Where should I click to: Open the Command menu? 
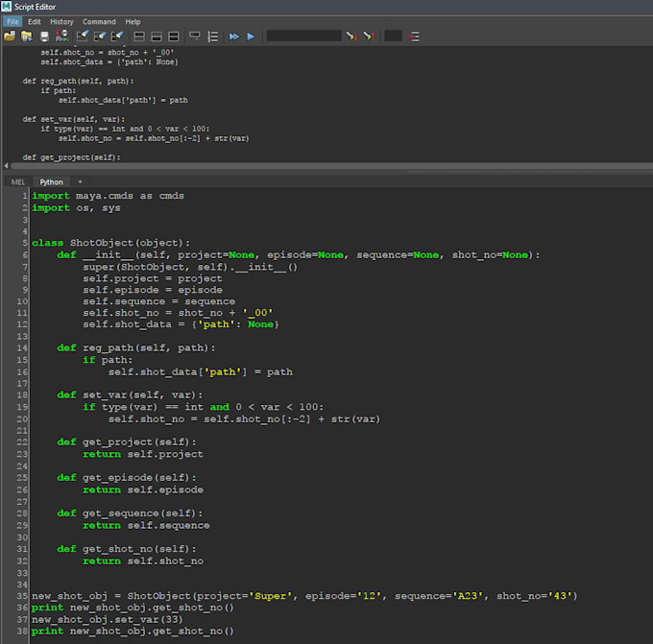coord(99,21)
